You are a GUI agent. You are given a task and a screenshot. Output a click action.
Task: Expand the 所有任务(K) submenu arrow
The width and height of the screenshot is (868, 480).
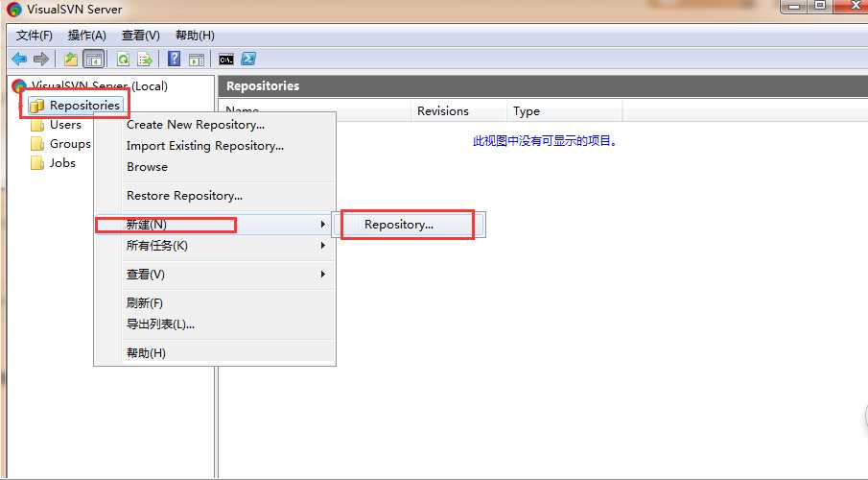tap(322, 246)
